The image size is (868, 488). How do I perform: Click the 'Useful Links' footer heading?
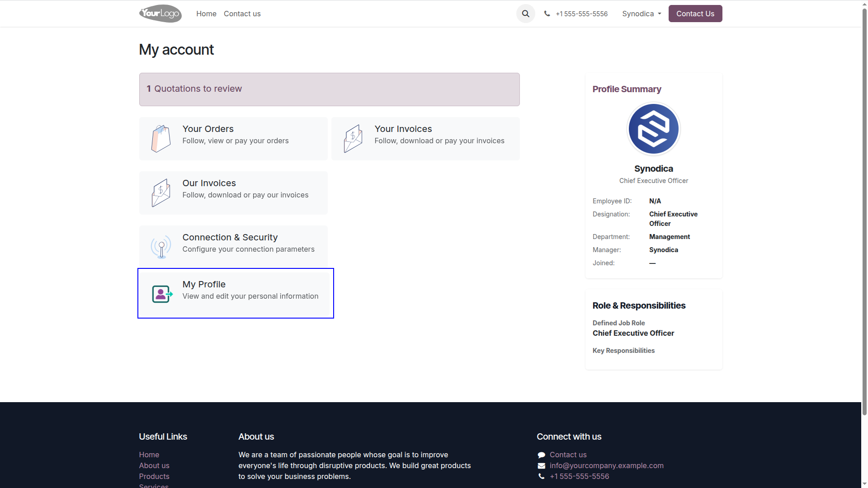coord(163,436)
